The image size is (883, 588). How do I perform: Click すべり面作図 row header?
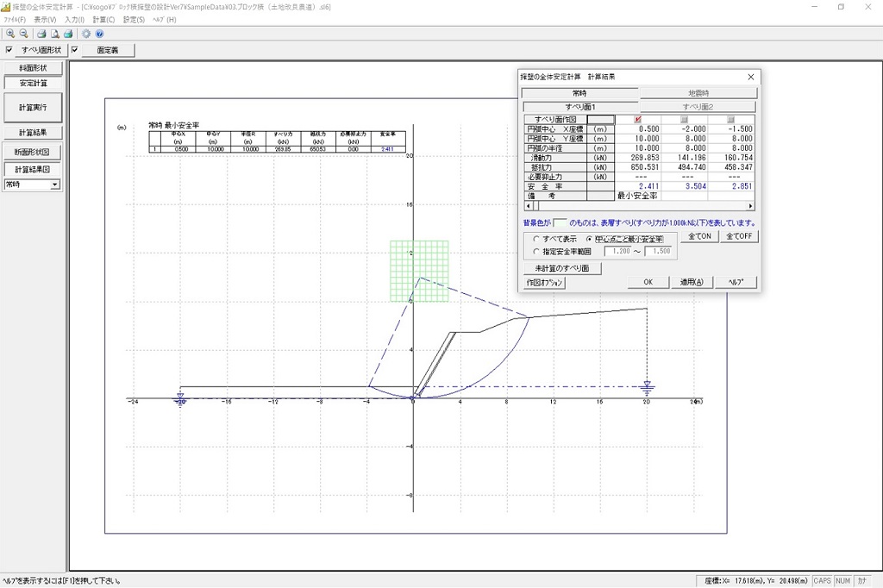click(555, 119)
